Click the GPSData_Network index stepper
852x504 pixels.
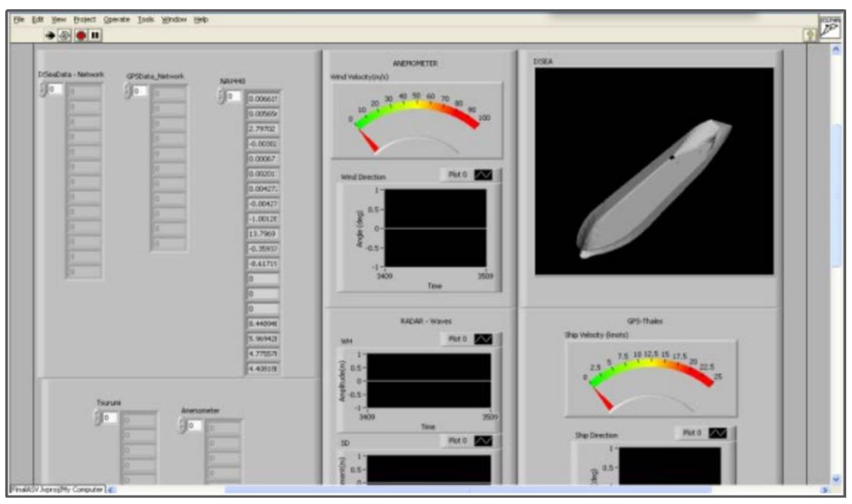128,91
